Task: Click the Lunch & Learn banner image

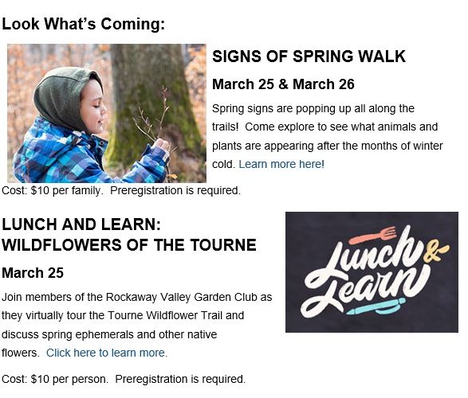Action: (372, 272)
